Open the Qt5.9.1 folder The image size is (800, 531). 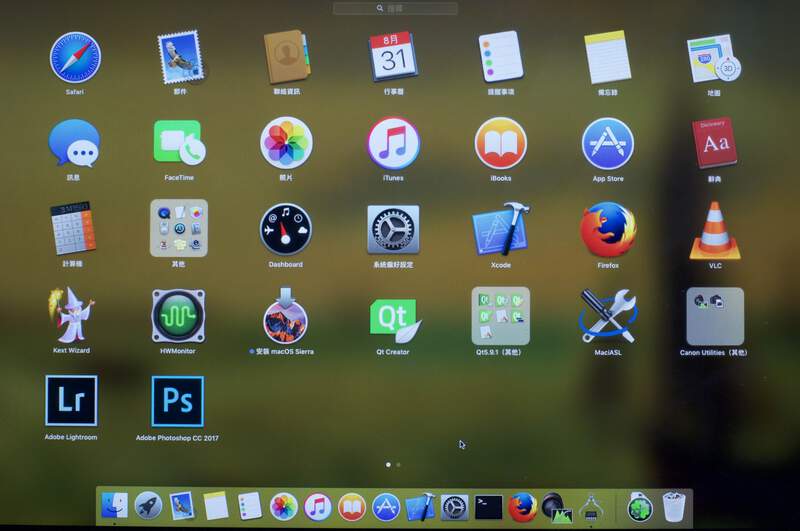point(501,316)
